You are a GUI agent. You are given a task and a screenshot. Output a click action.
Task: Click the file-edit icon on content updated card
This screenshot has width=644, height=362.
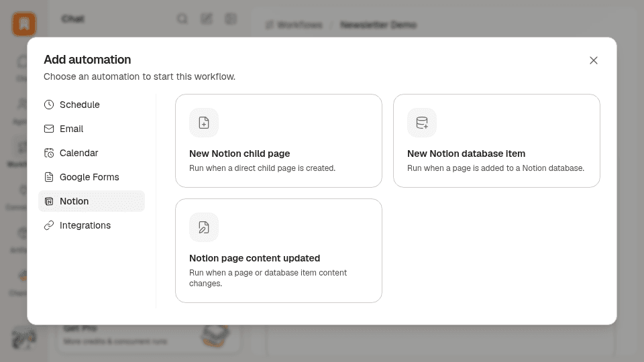[x=204, y=227]
